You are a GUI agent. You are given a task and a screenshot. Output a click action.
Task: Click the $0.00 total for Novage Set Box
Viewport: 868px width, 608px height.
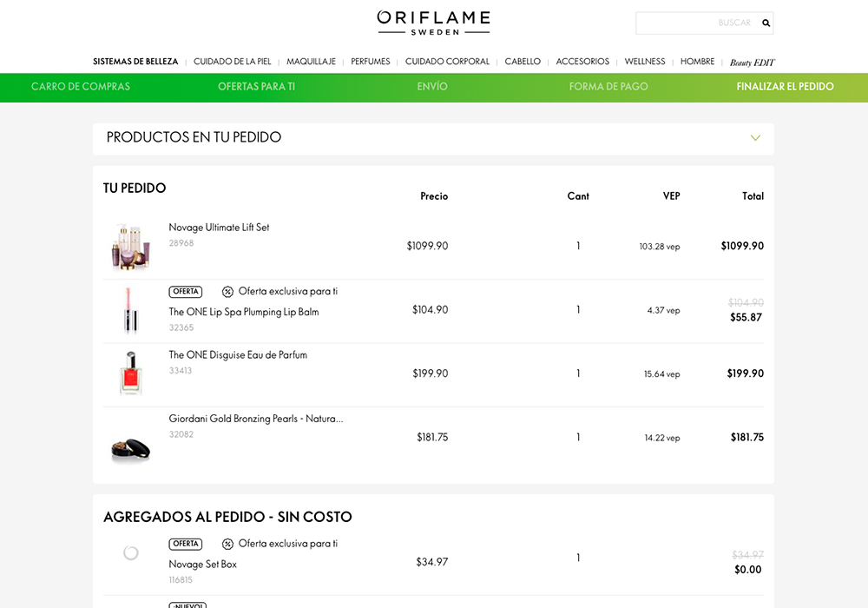pyautogui.click(x=748, y=570)
